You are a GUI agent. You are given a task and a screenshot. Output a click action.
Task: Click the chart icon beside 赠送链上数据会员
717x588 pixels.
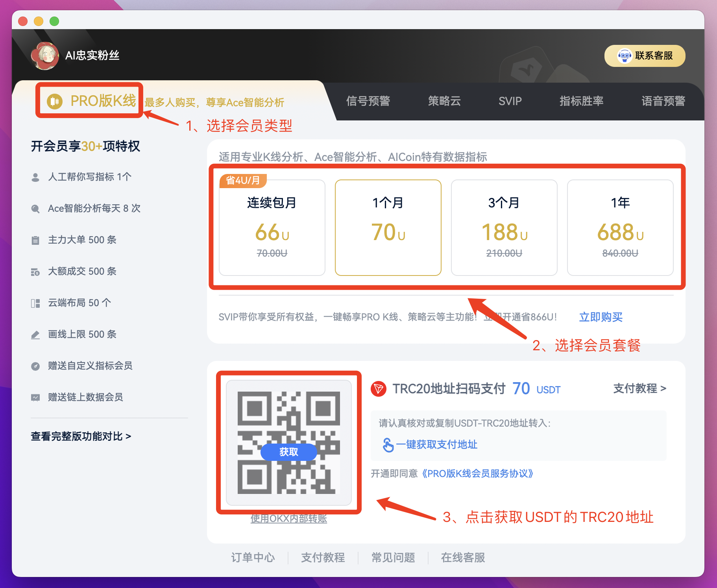pos(35,398)
